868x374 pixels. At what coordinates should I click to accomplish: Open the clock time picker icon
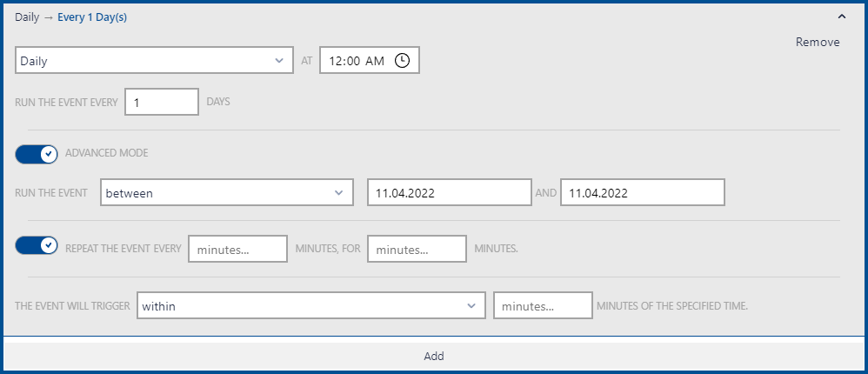click(402, 61)
